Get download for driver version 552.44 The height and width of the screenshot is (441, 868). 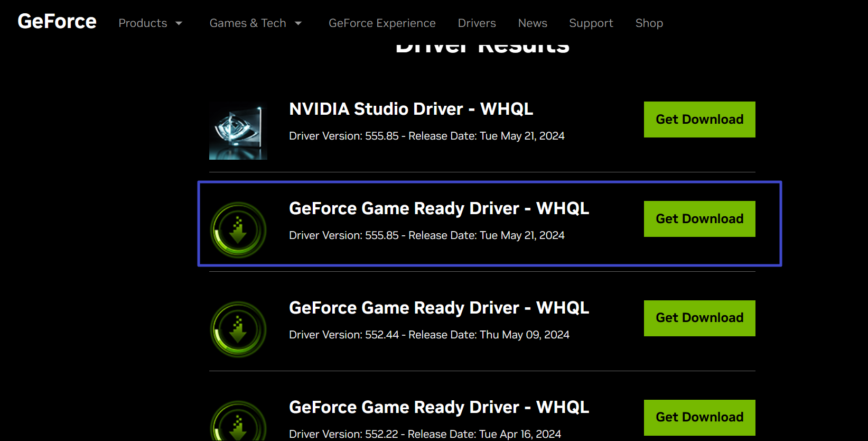pyautogui.click(x=699, y=318)
